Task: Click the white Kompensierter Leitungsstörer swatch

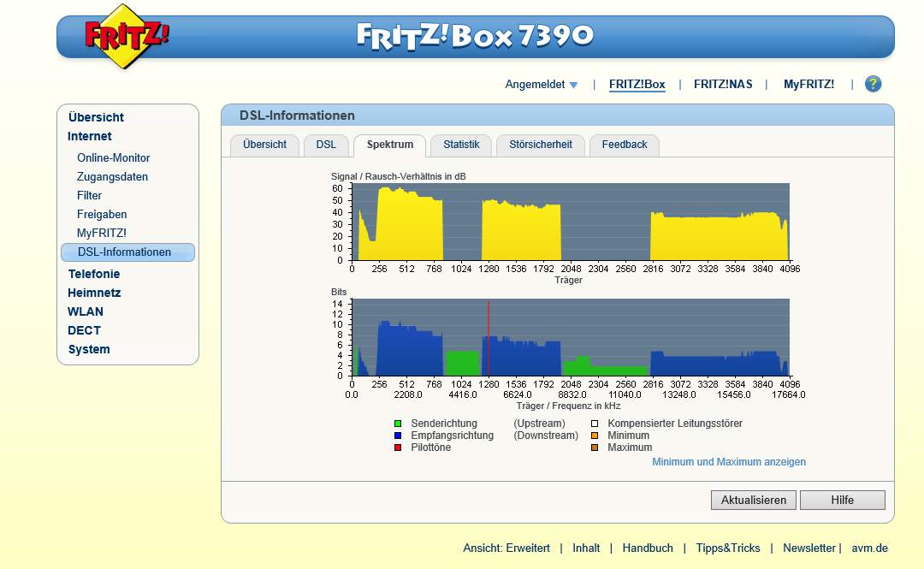Action: click(595, 424)
